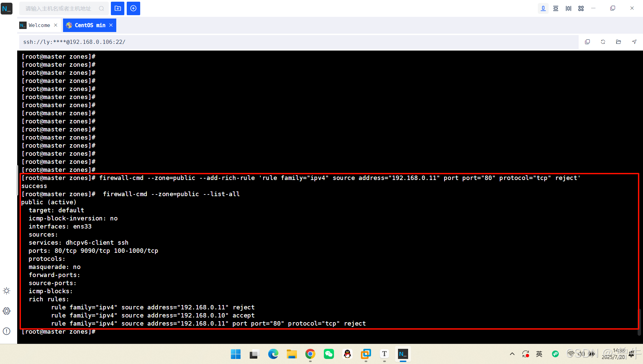This screenshot has width=643, height=364.
Task: Click the sync tray icon with red dot
Action: tap(526, 354)
